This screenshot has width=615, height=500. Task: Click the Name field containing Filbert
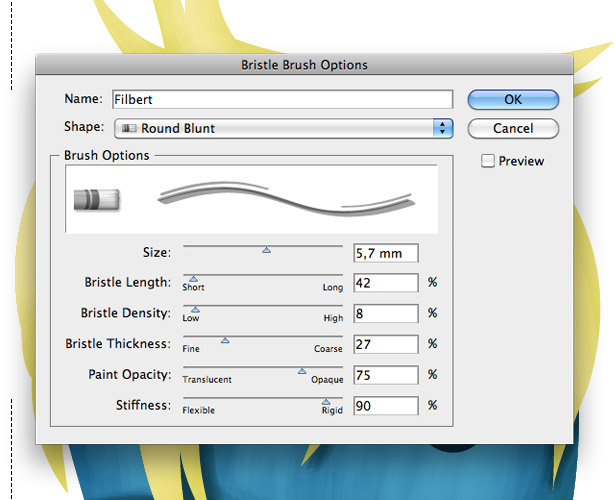(x=282, y=99)
